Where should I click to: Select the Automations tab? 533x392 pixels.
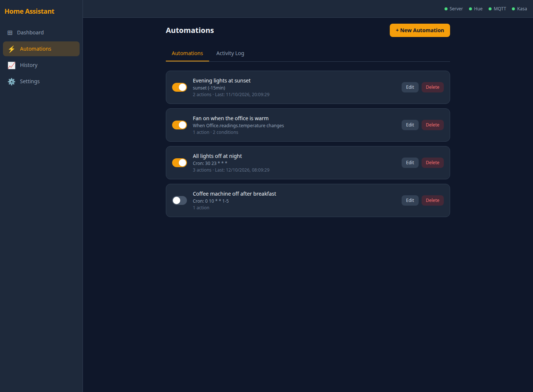coord(187,53)
